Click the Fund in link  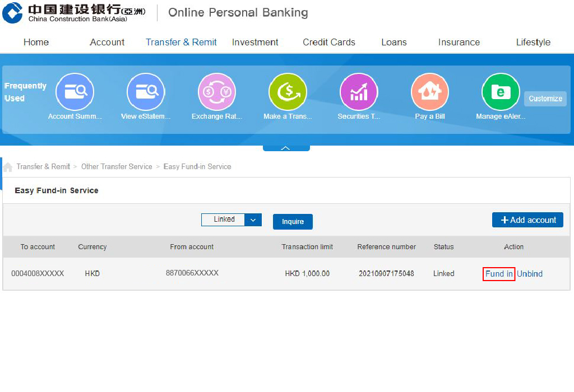coord(499,274)
